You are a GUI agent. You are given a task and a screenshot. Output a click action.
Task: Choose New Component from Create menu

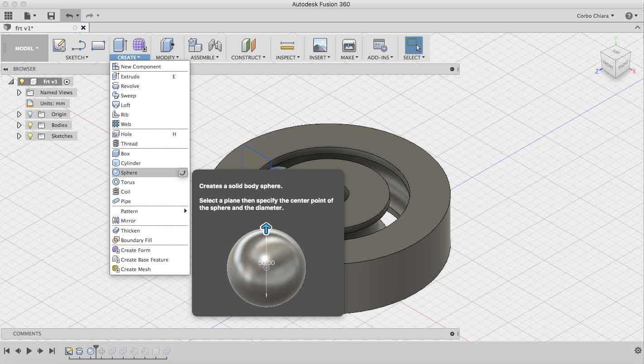click(x=150, y=67)
